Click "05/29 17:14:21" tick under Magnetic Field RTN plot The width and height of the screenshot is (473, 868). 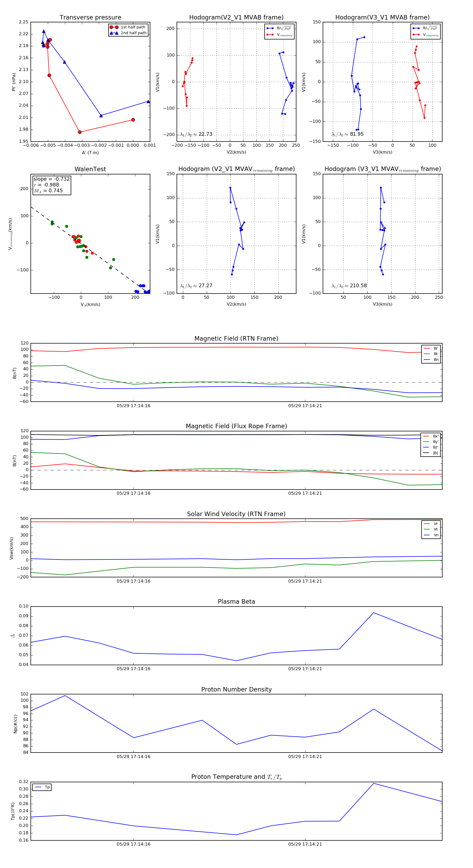[305, 406]
